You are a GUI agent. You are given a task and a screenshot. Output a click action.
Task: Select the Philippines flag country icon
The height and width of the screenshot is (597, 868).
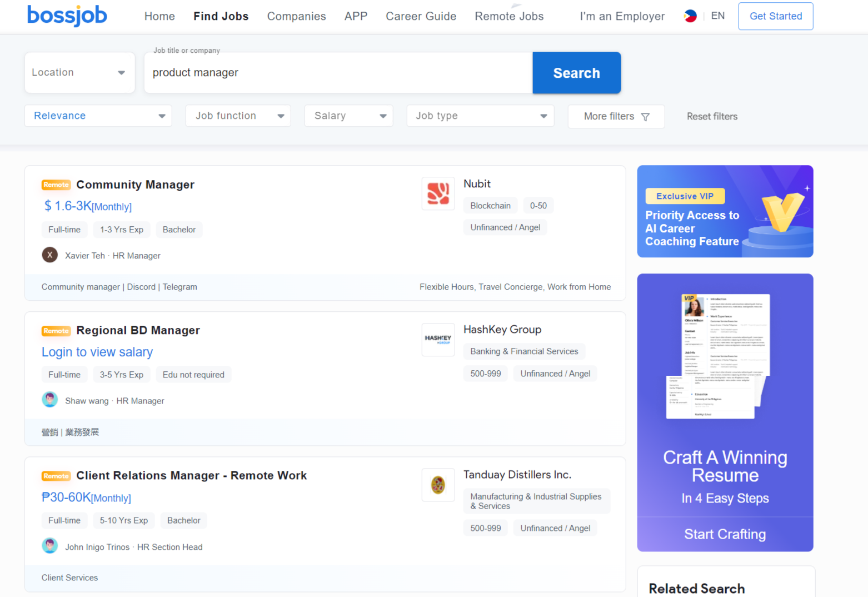690,16
